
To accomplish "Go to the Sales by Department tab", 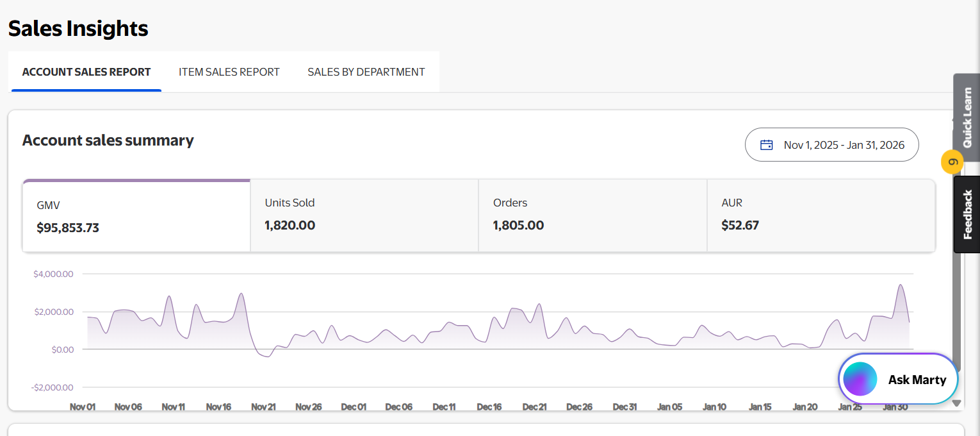I will pyautogui.click(x=366, y=72).
